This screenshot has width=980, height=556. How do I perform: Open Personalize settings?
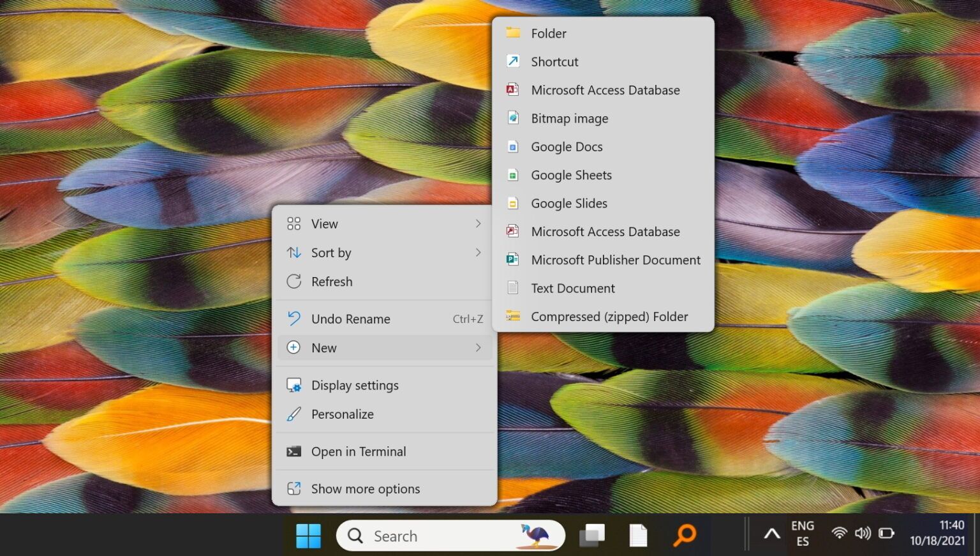(342, 414)
